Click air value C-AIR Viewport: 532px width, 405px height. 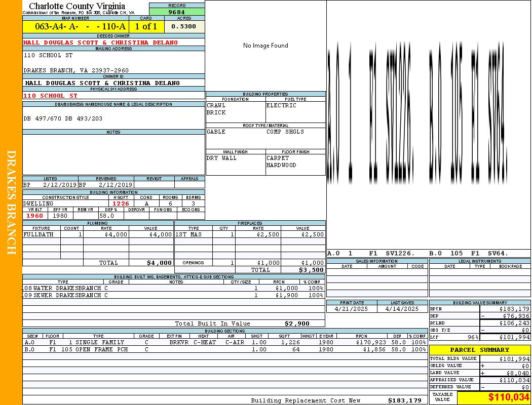coord(235,343)
